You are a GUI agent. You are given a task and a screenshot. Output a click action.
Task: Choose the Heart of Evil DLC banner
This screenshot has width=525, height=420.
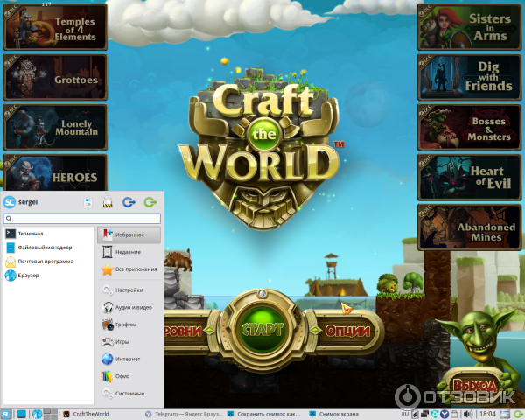(465, 178)
